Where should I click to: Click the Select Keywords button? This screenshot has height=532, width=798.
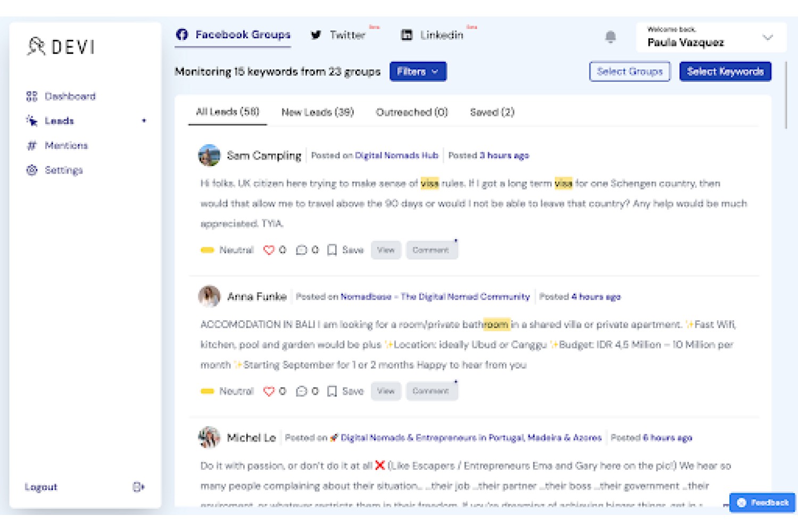pos(726,71)
